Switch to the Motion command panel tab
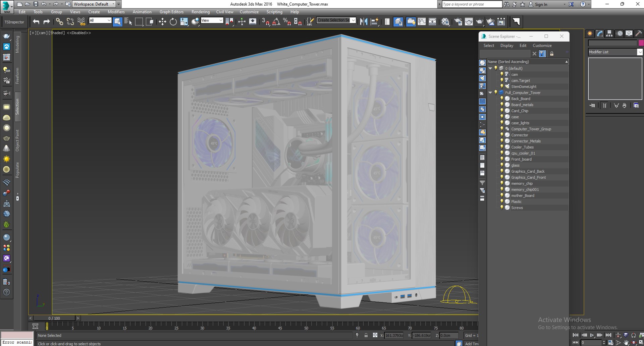644x346 pixels. click(x=620, y=34)
